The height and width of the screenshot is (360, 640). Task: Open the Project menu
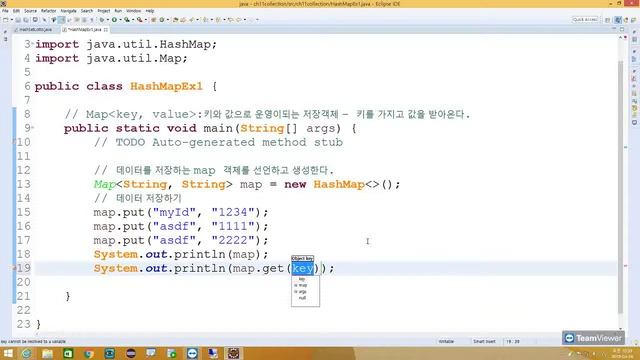coord(104,11)
